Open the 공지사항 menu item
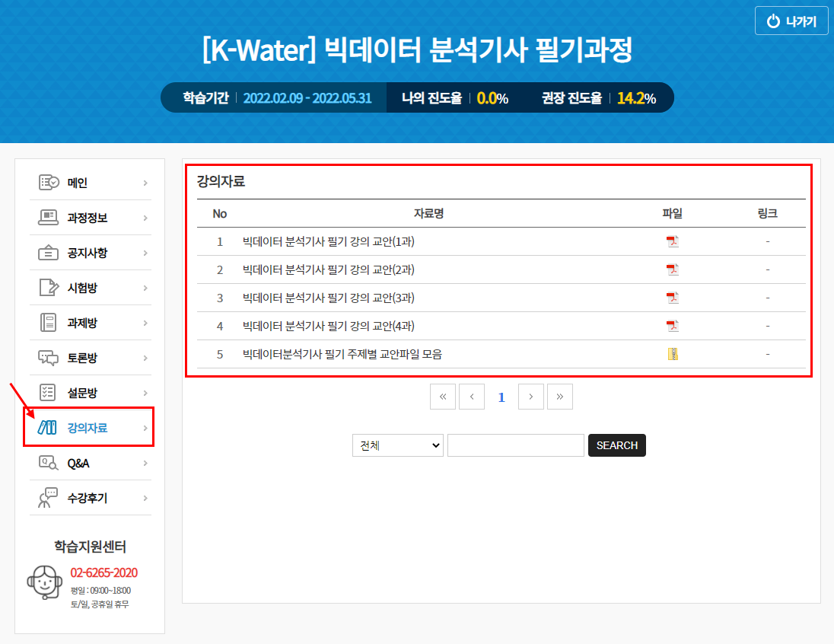Viewport: 834px width, 644px height. click(91, 253)
